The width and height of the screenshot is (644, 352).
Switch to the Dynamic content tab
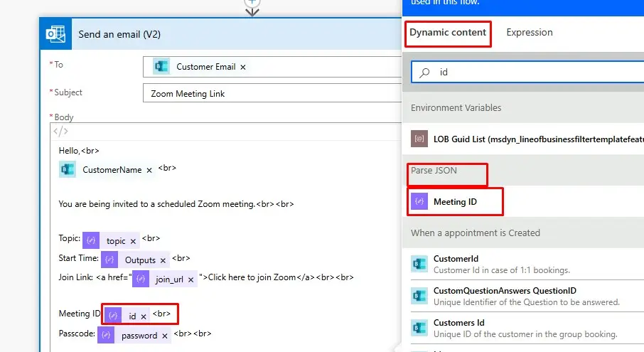point(448,33)
